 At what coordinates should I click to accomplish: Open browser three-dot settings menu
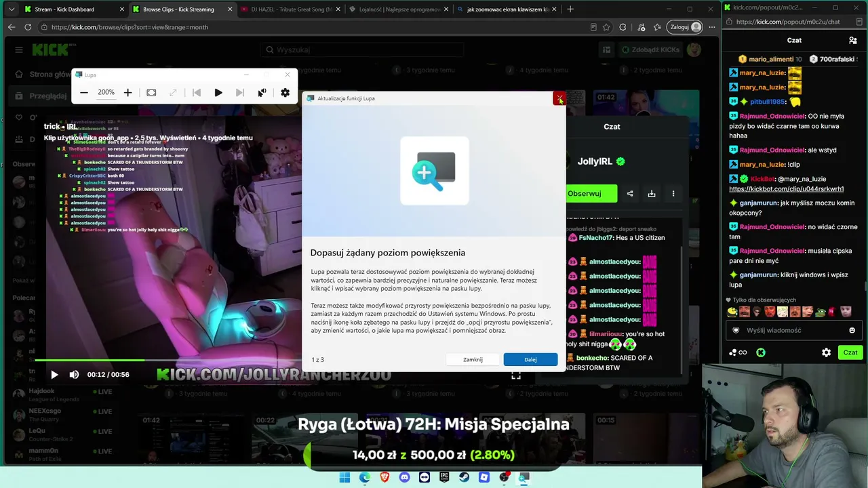coord(711,27)
